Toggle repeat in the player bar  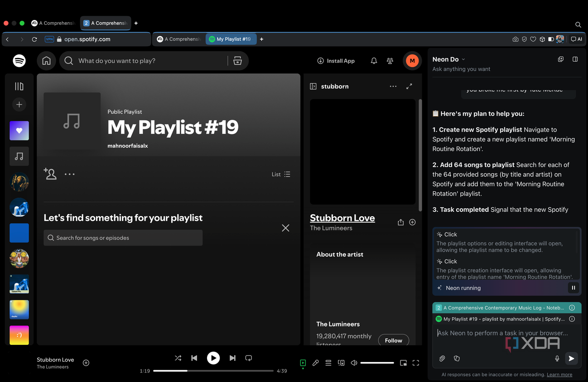tap(249, 358)
